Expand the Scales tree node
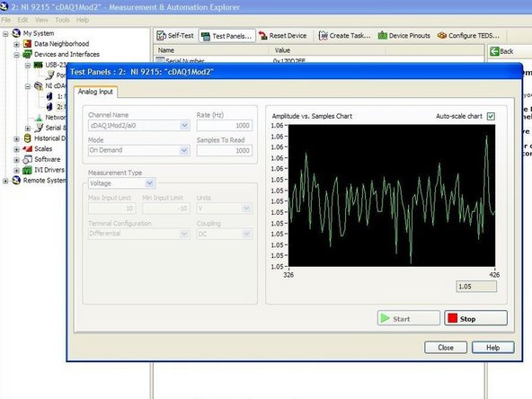 pos(16,149)
